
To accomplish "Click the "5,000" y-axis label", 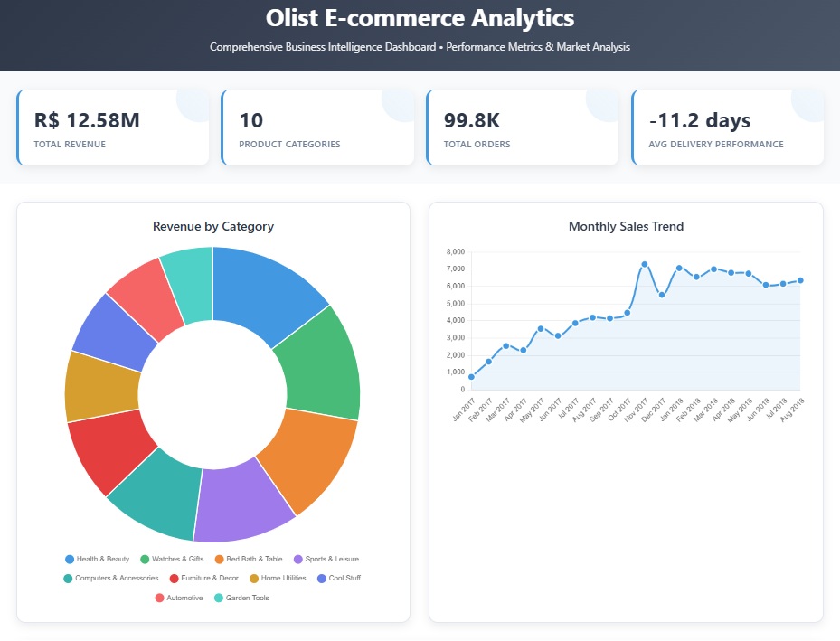I will pos(456,304).
